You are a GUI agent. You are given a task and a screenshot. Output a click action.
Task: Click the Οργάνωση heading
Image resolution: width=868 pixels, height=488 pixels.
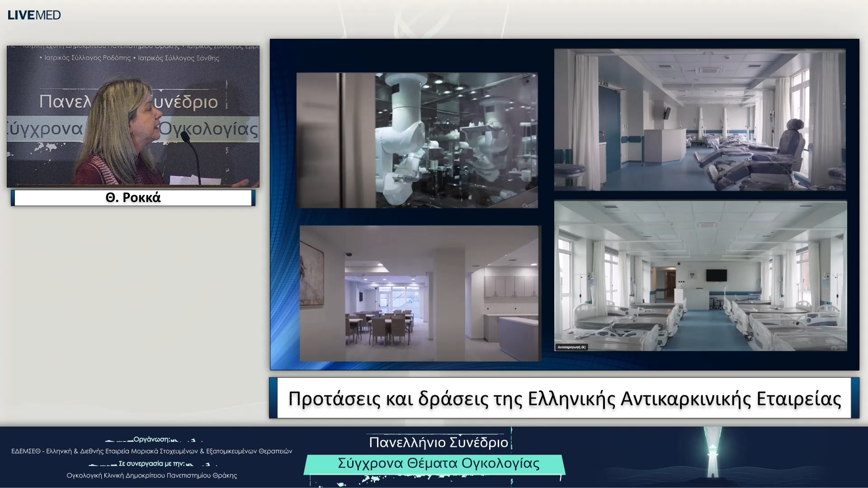pos(152,439)
